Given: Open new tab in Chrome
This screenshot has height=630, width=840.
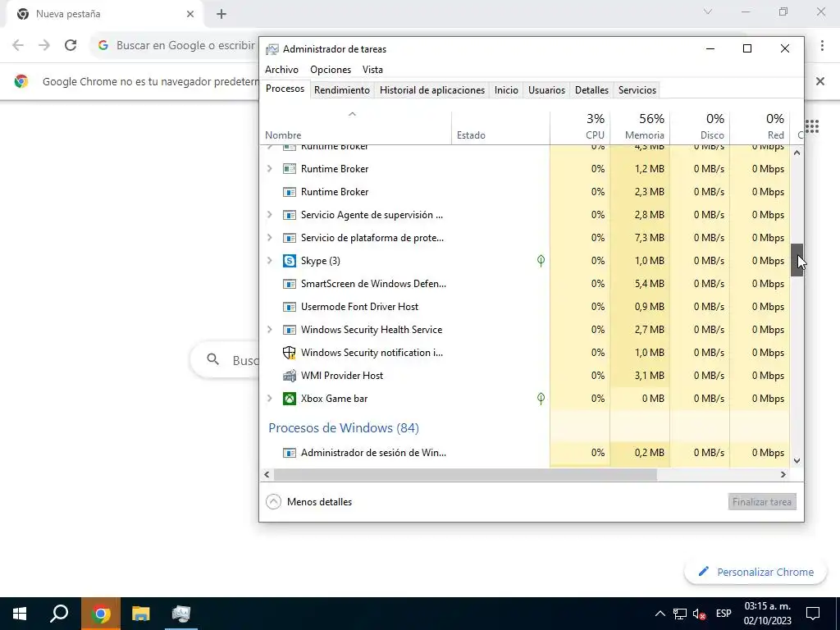Looking at the screenshot, I should pos(221,15).
